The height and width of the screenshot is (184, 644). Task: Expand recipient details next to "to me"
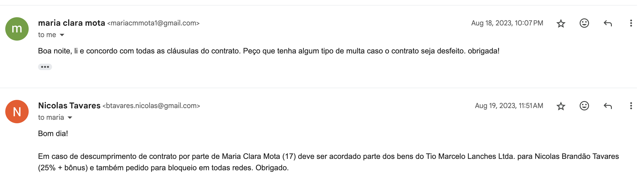click(x=62, y=35)
